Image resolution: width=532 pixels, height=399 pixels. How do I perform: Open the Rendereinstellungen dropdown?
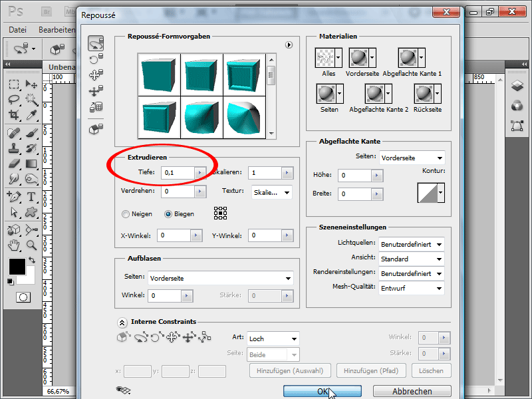pyautogui.click(x=412, y=273)
